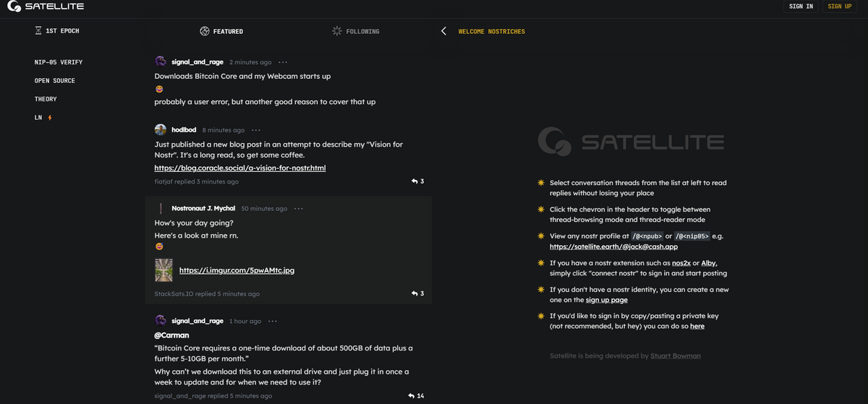Switch to the Following tab
The width and height of the screenshot is (868, 404).
click(362, 32)
